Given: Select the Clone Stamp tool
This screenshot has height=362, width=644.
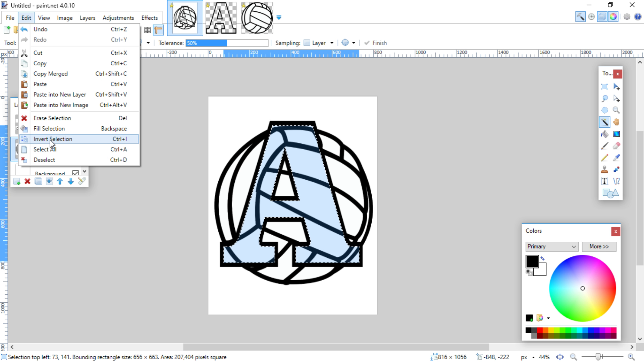Looking at the screenshot, I should click(x=604, y=170).
